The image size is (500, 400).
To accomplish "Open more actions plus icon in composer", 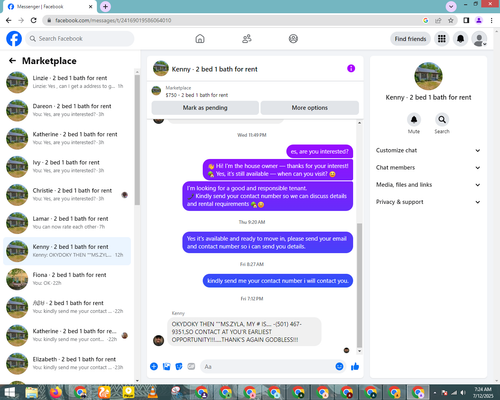I will 154,366.
